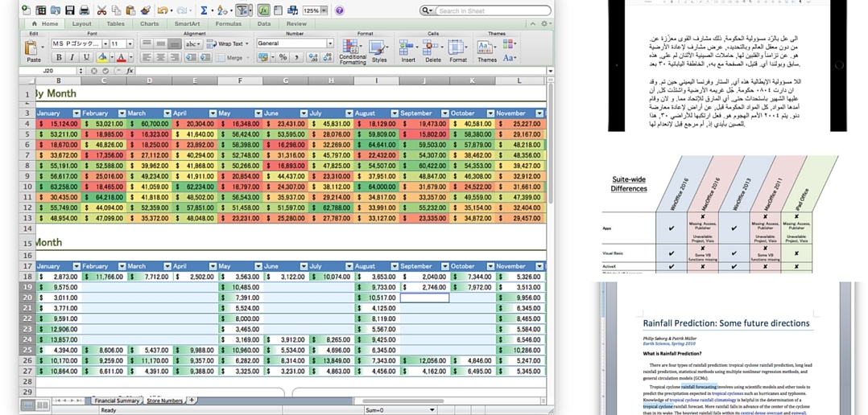Open the Help question mark icon
The height and width of the screenshot is (415, 868).
click(339, 10)
